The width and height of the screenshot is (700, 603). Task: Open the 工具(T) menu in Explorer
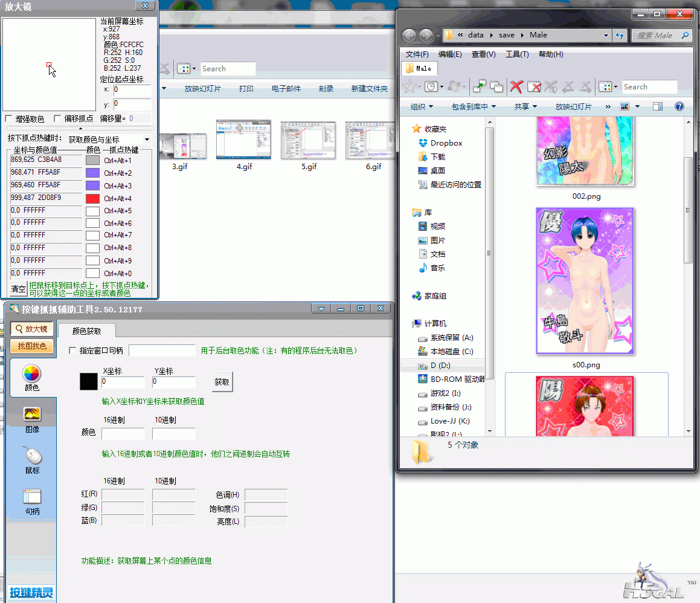click(517, 54)
